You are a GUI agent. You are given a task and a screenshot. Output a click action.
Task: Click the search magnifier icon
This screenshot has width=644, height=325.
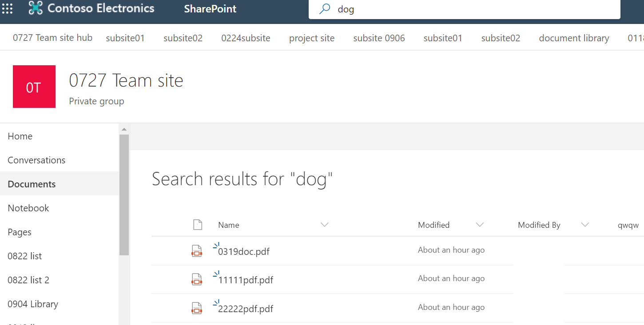pos(325,9)
